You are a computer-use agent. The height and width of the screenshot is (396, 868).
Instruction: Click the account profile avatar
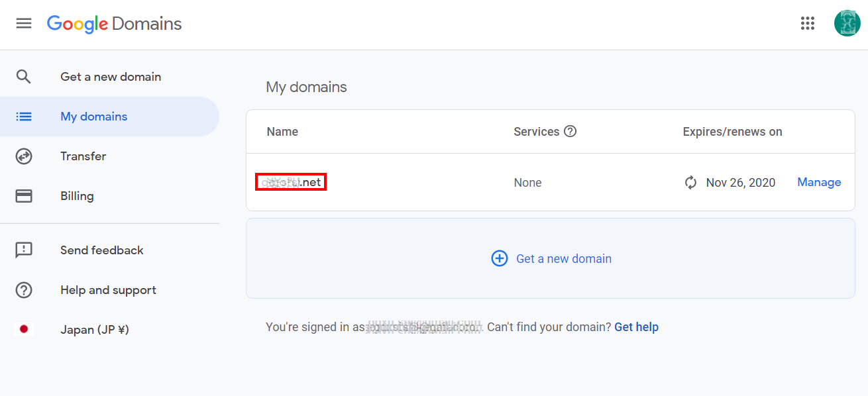point(847,24)
